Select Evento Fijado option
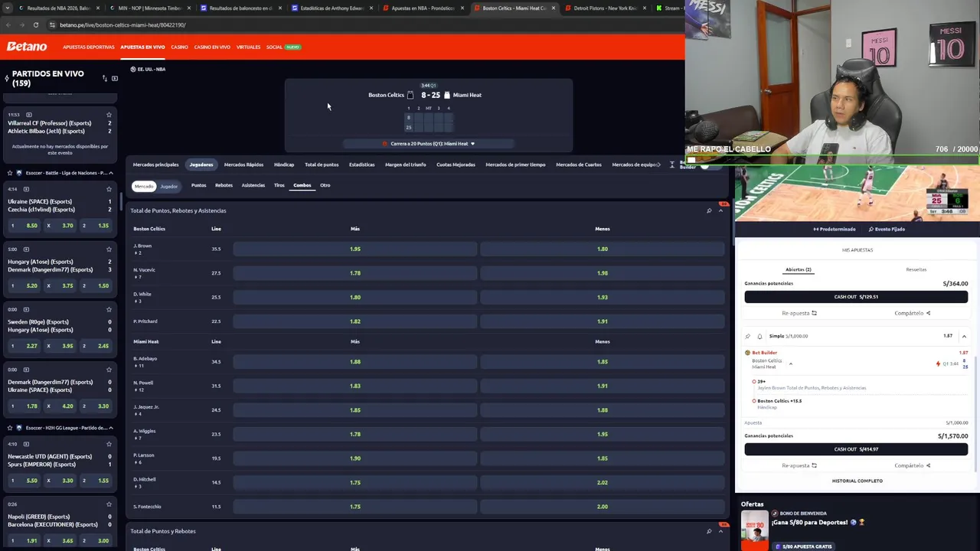The height and width of the screenshot is (551, 980). [887, 229]
